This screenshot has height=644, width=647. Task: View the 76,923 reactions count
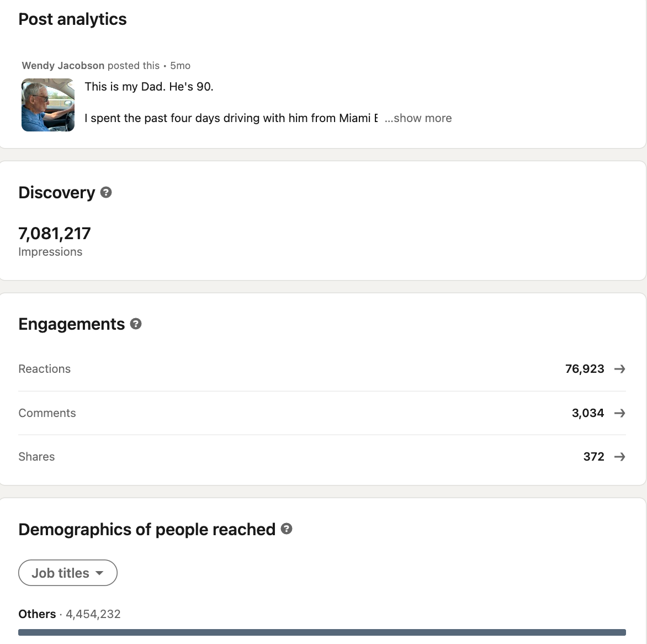coord(585,369)
